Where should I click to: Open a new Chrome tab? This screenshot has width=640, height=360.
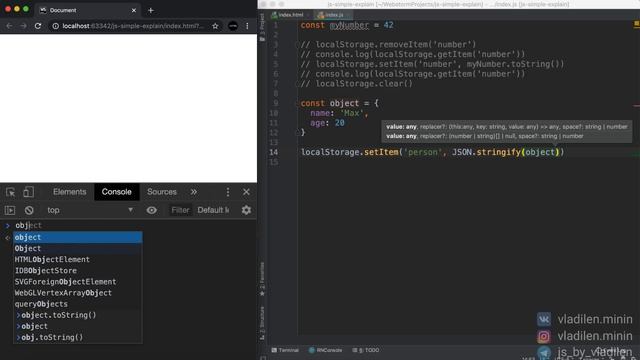point(151,10)
